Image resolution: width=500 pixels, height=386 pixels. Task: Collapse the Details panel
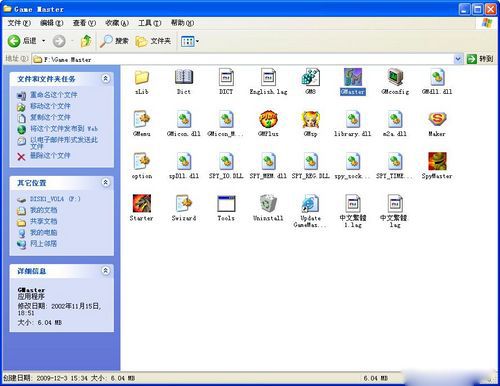[106, 270]
